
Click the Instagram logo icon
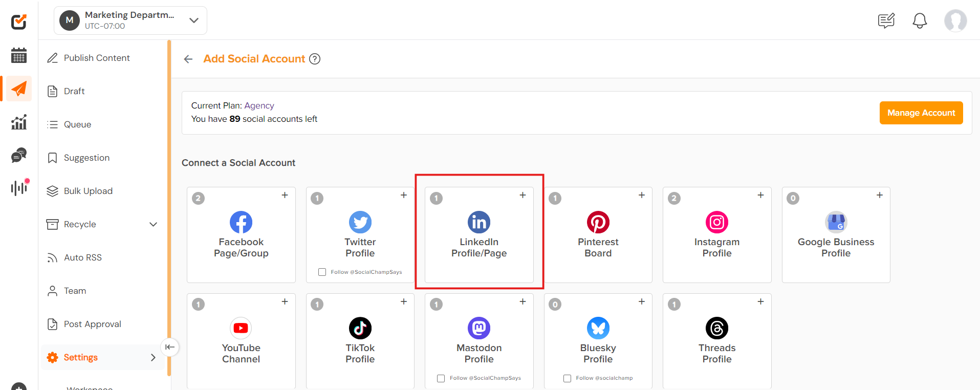(717, 222)
